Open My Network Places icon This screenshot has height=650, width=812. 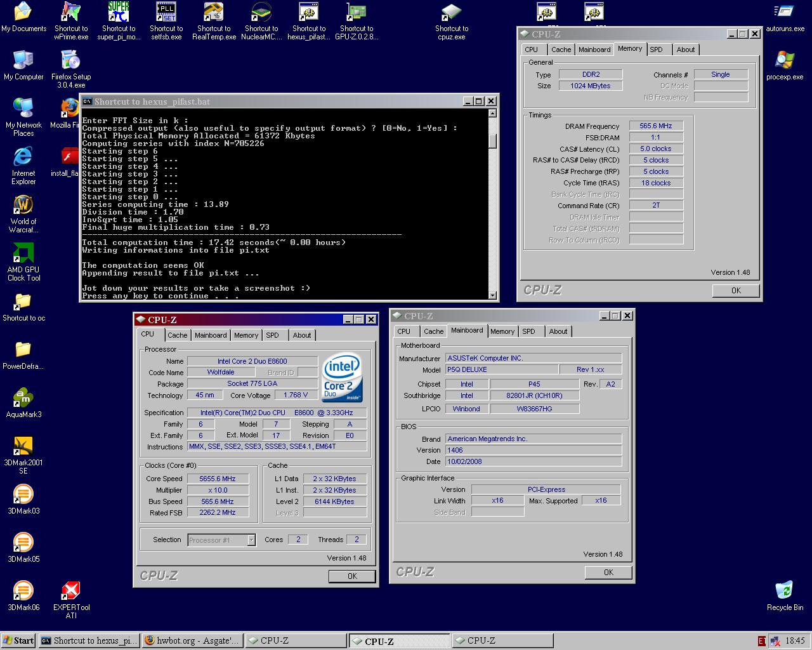23,117
